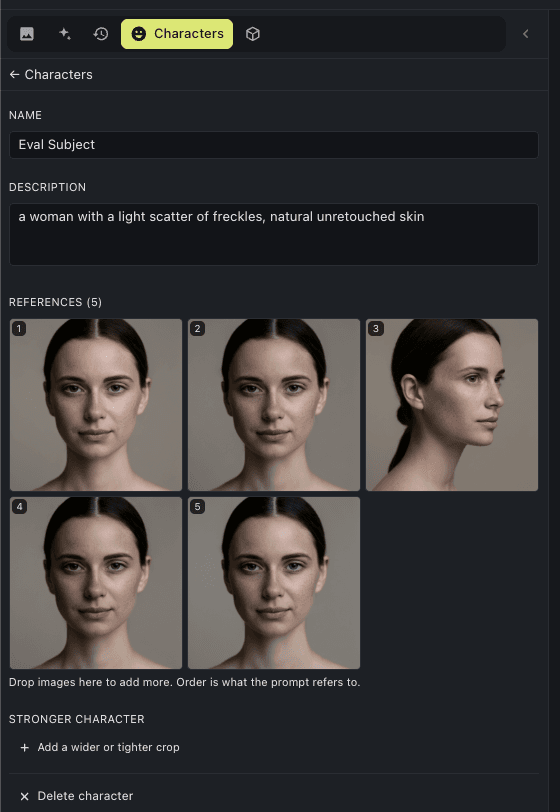Select reference image 2

coord(274,404)
